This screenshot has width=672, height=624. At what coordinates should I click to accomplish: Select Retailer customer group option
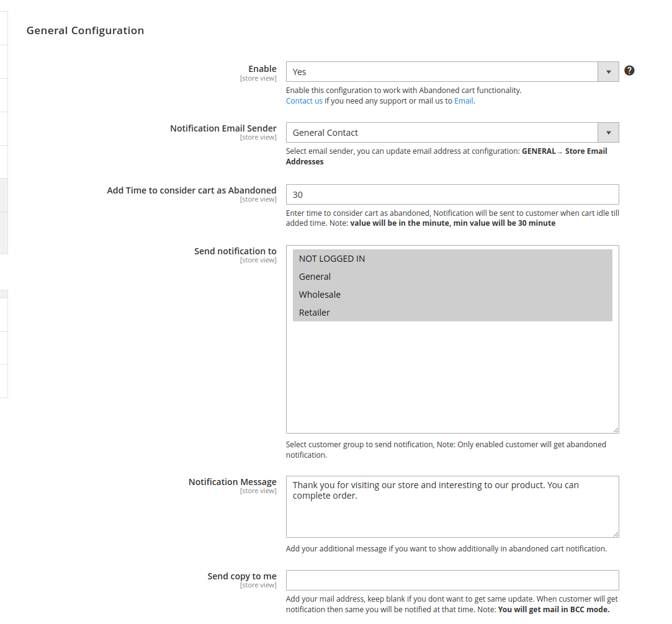[452, 313]
